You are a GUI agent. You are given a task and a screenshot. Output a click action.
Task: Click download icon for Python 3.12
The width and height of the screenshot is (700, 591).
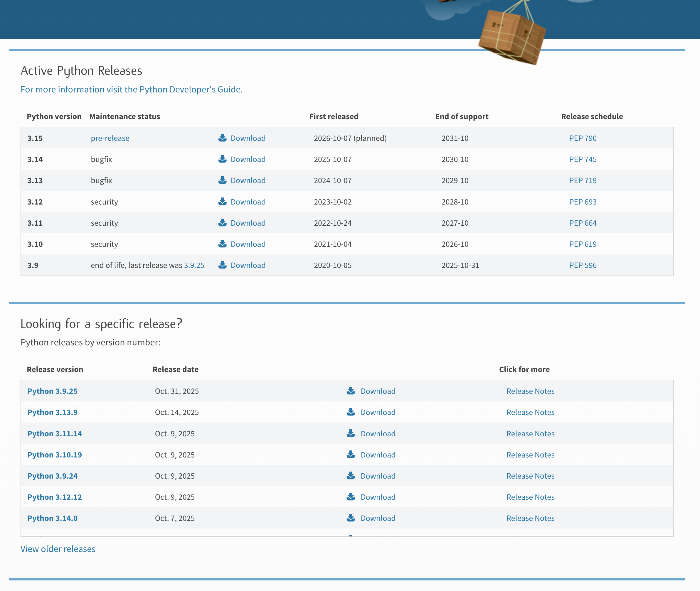222,201
